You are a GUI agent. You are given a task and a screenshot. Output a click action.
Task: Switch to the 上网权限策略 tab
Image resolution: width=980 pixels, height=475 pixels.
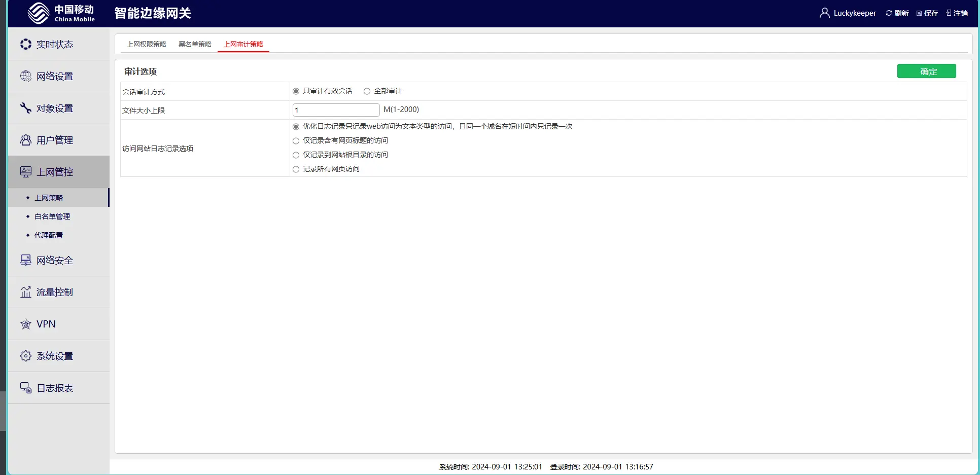tap(147, 44)
